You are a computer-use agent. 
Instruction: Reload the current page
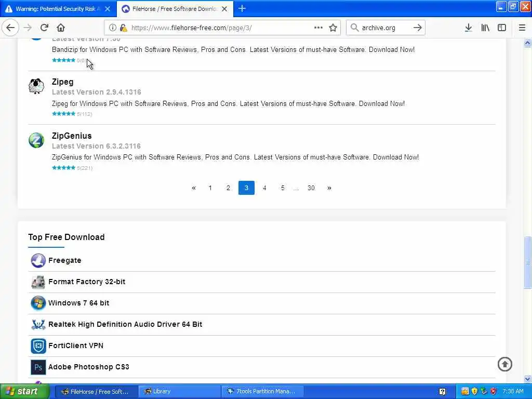(x=44, y=28)
